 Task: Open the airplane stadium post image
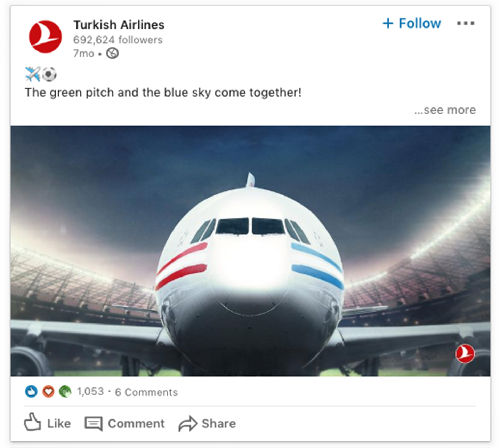[250, 251]
